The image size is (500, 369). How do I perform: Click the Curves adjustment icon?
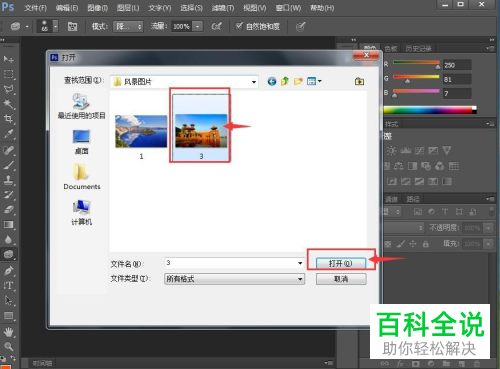pos(419,151)
